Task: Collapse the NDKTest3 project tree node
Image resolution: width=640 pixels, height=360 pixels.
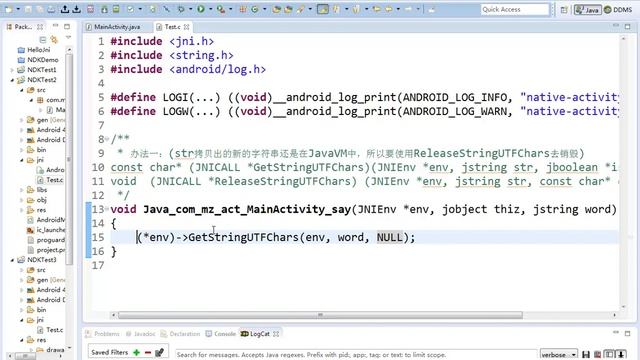Action: pyautogui.click(x=12, y=260)
